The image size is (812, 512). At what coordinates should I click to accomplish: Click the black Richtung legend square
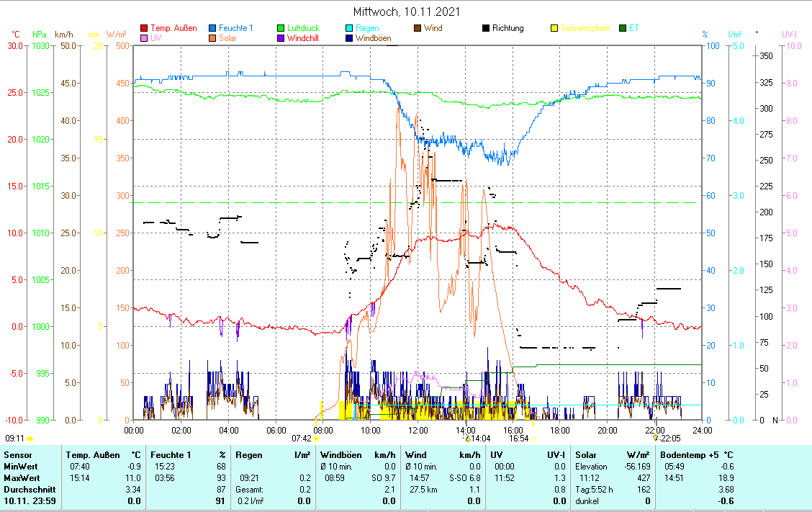[486, 29]
